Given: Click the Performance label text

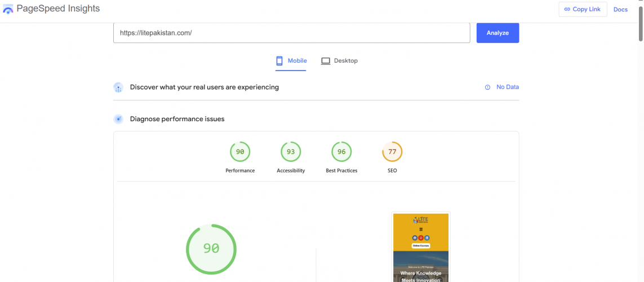Looking at the screenshot, I should point(240,170).
